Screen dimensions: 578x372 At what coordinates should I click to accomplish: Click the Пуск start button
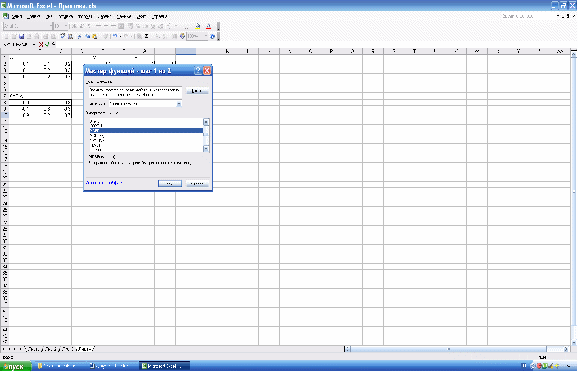pyautogui.click(x=15, y=366)
